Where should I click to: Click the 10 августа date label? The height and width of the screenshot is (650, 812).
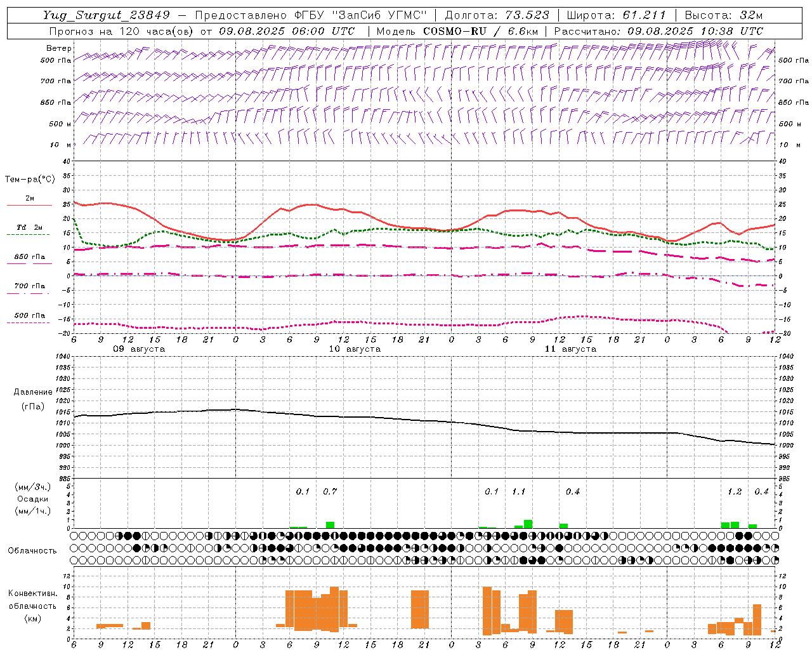coord(355,349)
